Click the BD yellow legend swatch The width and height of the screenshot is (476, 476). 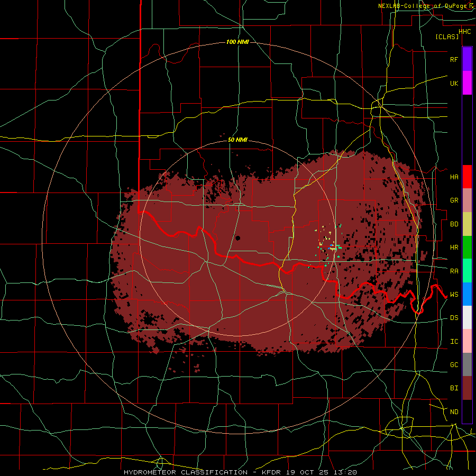467,224
